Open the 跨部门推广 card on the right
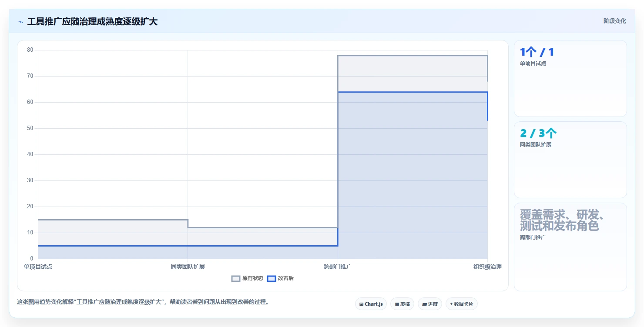Viewport: 644px width, 327px height. point(570,247)
